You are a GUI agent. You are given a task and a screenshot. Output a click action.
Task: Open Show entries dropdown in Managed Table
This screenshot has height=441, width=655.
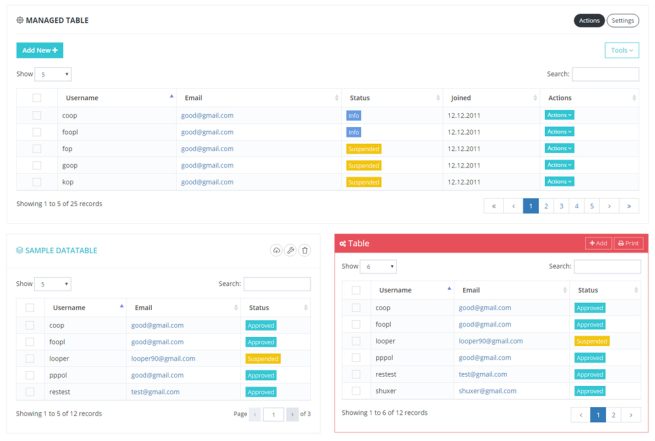(54, 74)
